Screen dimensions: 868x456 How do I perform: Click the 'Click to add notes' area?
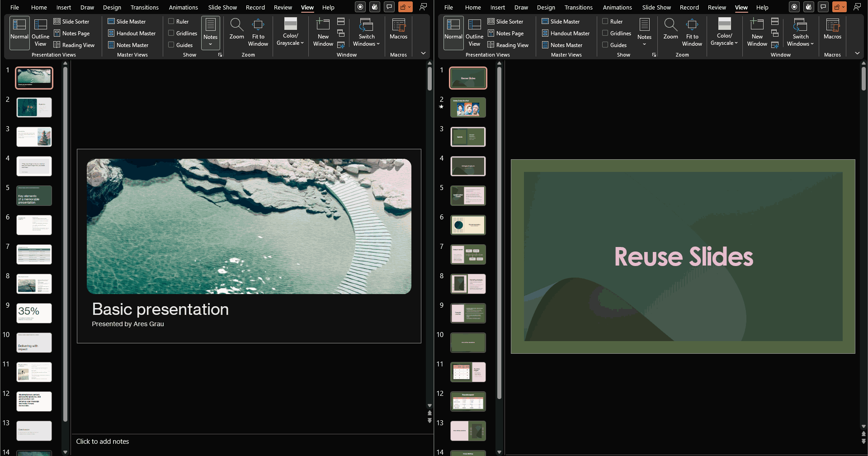coord(103,442)
